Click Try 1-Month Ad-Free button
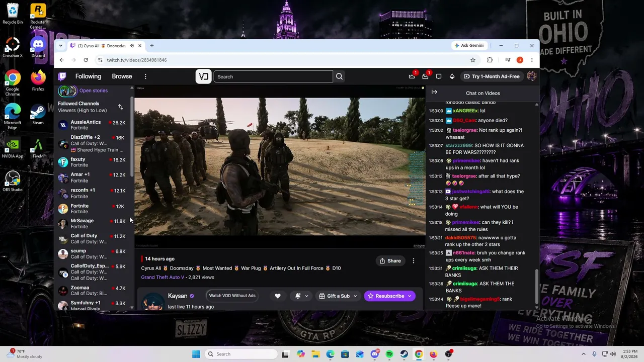Viewport: 644px width, 362px height. (x=491, y=76)
